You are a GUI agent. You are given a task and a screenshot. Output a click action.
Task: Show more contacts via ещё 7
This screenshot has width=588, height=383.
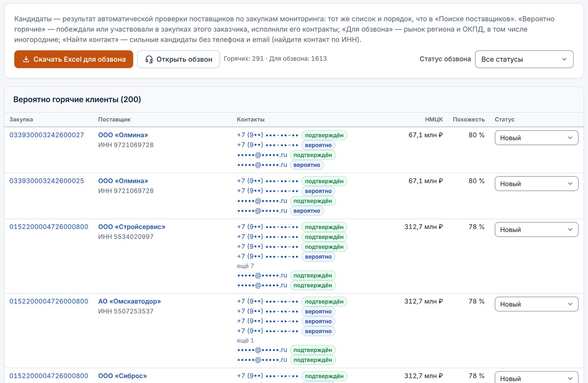[x=245, y=266]
